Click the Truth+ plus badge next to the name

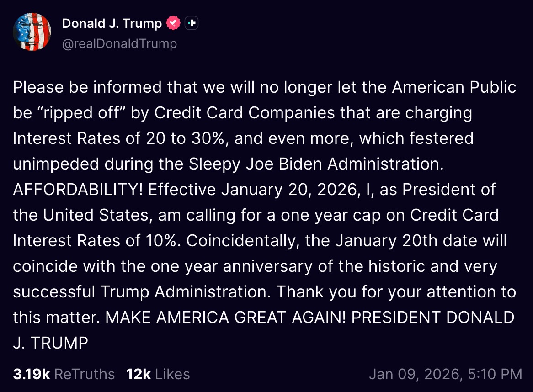(192, 22)
